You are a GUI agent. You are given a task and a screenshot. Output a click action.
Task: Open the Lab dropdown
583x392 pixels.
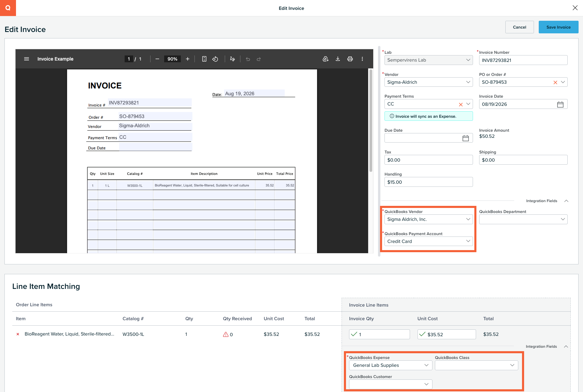[428, 60]
